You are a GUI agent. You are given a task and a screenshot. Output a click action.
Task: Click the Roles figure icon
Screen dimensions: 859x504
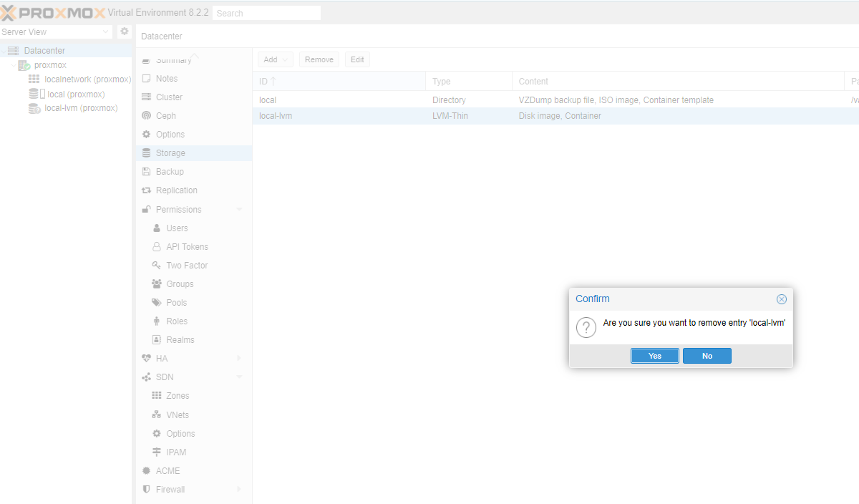pyautogui.click(x=157, y=321)
